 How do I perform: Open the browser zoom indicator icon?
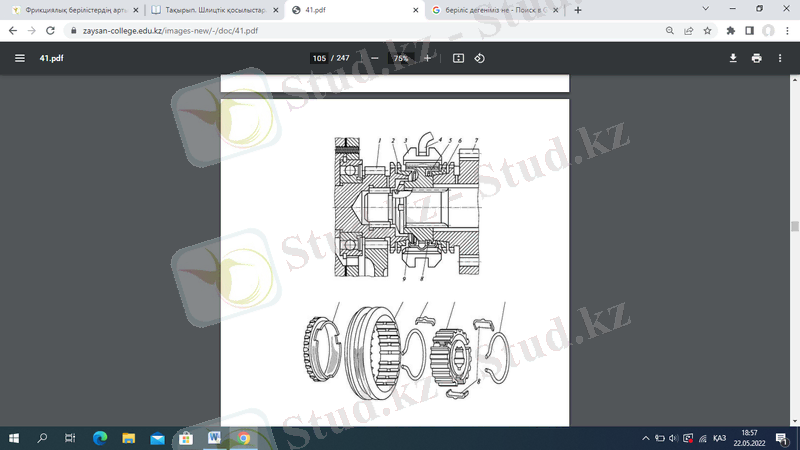[x=669, y=31]
